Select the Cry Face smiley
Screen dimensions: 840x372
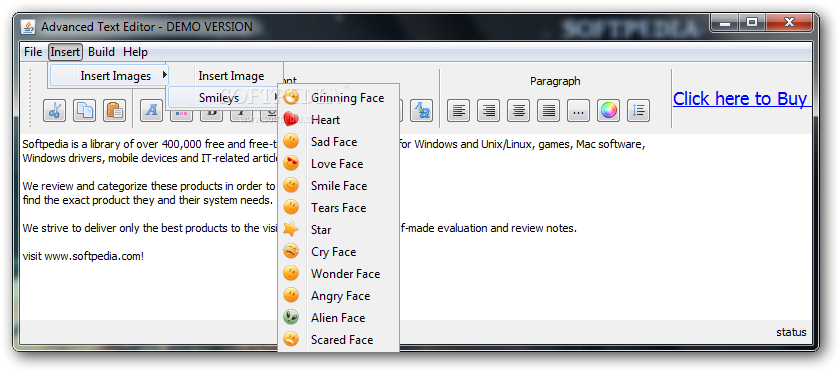339,251
